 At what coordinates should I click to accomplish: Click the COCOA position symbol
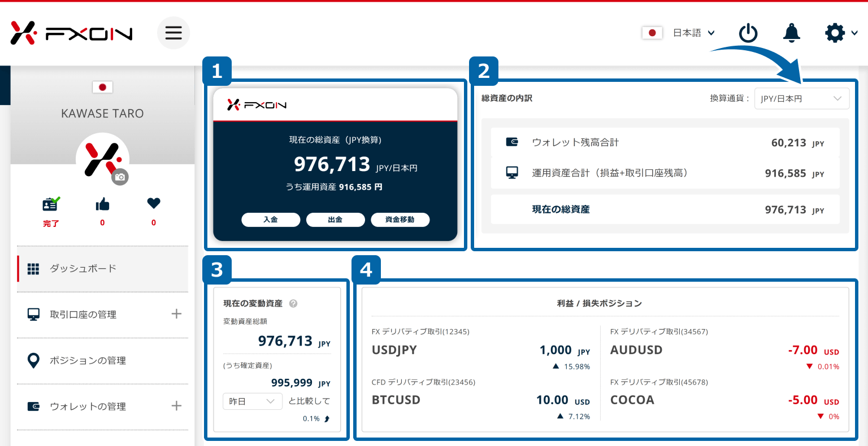click(632, 400)
